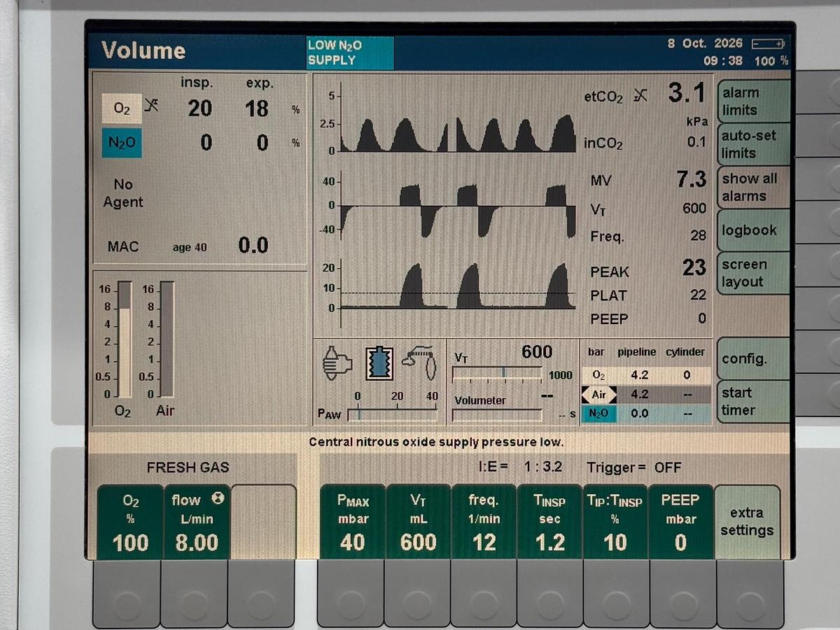Adjust Pmax pressure limit setting

[352, 522]
